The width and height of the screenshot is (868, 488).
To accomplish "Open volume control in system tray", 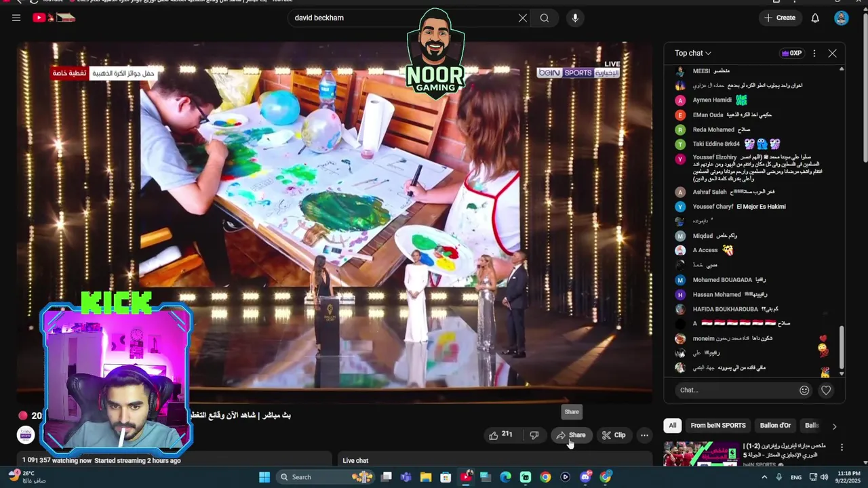I will point(823,477).
